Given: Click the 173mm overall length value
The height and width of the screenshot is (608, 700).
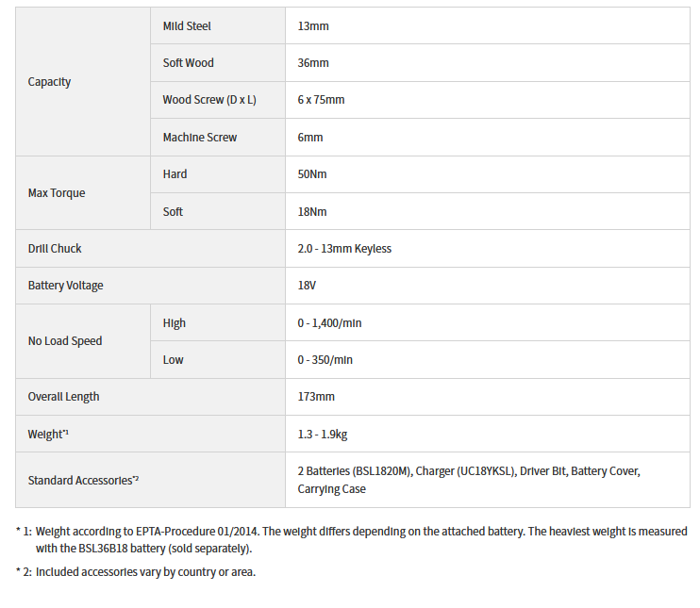Looking at the screenshot, I should [316, 397].
